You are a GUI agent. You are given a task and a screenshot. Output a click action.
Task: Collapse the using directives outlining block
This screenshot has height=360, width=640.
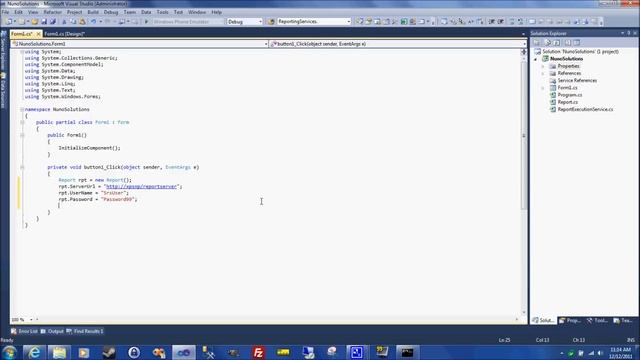coord(22,52)
